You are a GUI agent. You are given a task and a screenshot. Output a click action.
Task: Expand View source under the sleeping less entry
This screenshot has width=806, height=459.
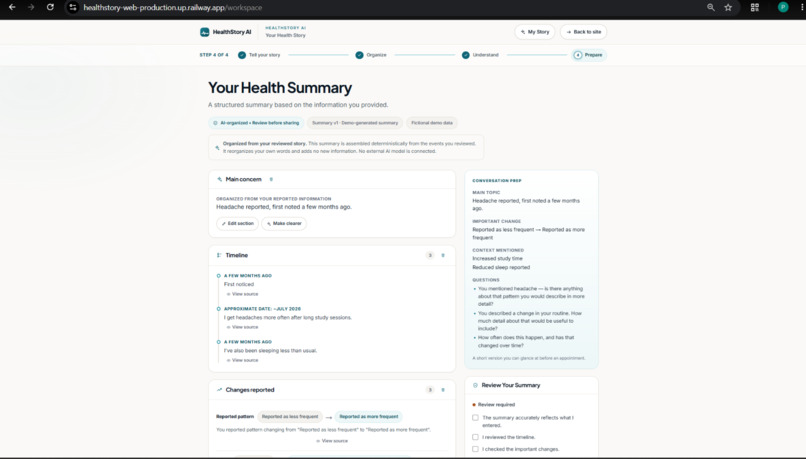pyautogui.click(x=243, y=360)
